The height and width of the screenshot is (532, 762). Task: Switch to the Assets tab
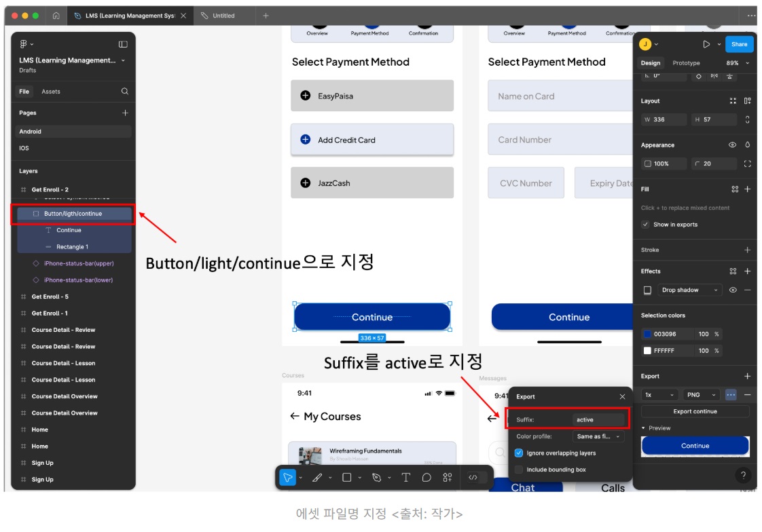click(51, 91)
